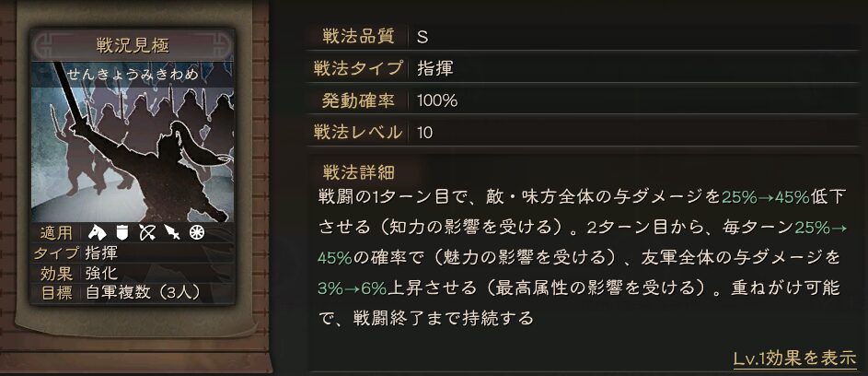868x376 pixels.
Task: Click the 適用 label on the card
Action: click(56, 233)
